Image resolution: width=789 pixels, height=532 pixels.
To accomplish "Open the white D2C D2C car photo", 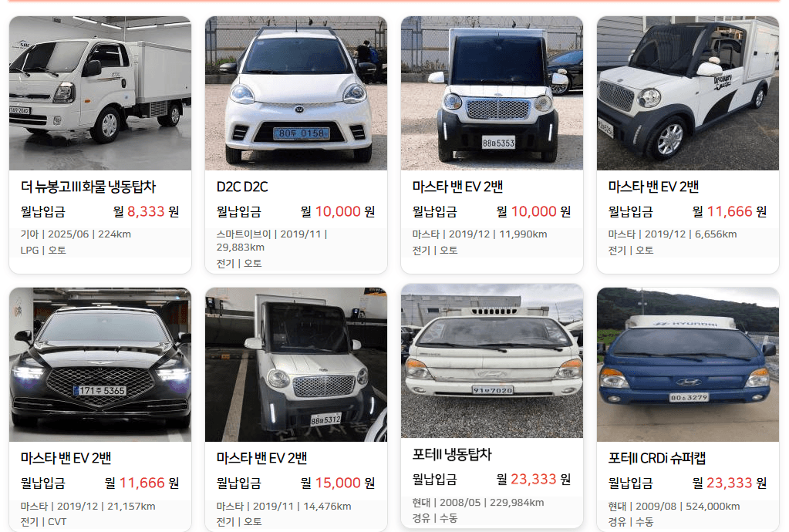I will [x=296, y=93].
